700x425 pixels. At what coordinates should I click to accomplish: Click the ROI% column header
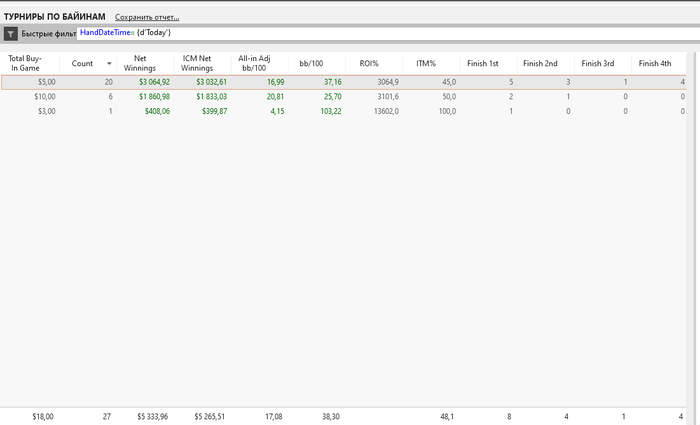click(x=369, y=63)
